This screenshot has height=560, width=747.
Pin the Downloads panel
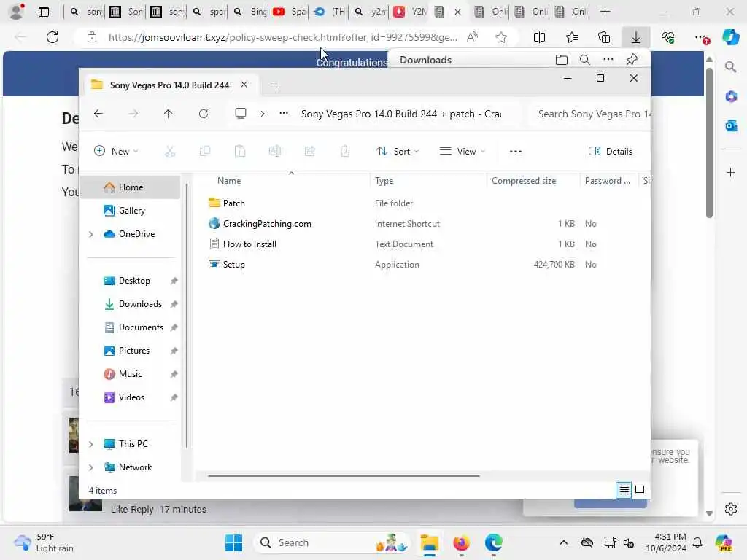pyautogui.click(x=632, y=60)
